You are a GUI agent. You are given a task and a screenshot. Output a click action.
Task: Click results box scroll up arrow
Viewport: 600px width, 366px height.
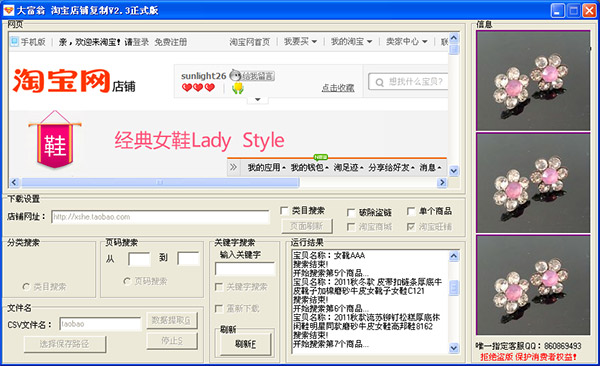(454, 256)
